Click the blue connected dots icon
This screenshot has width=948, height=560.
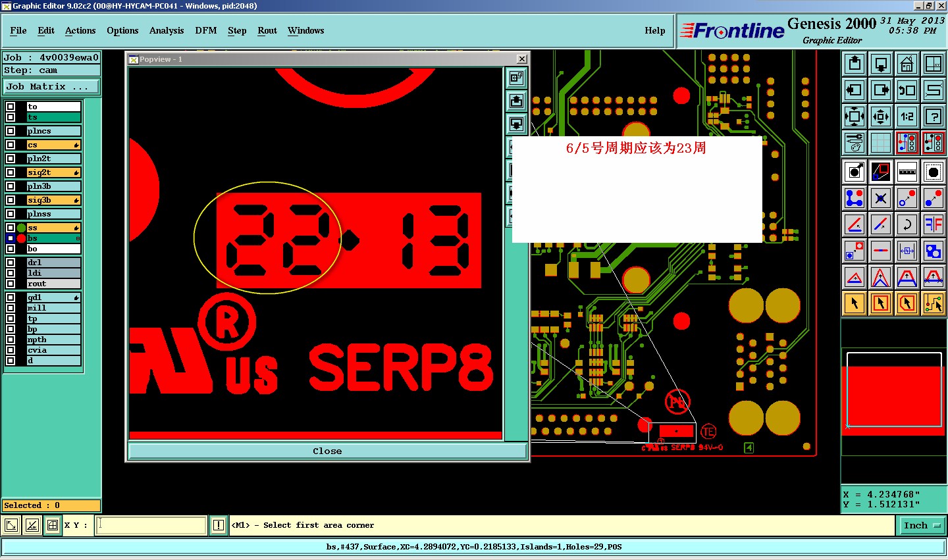pos(855,197)
